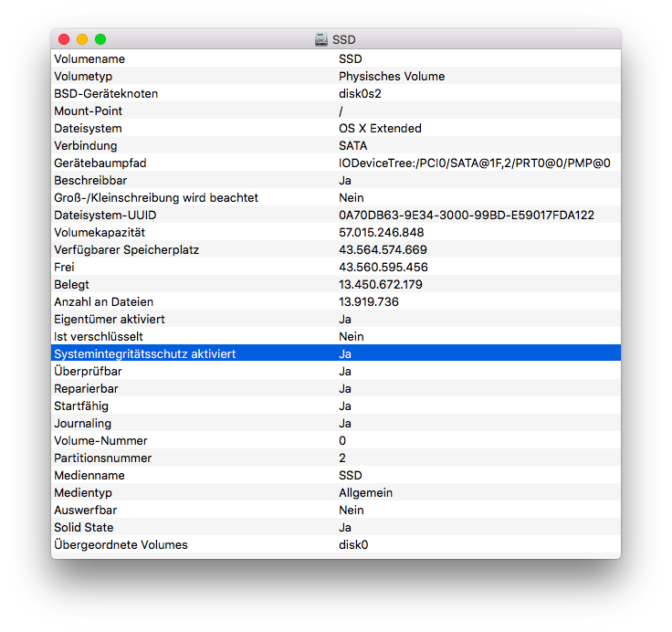
Task: Select the 'Solid State' row label
Action: 84,528
